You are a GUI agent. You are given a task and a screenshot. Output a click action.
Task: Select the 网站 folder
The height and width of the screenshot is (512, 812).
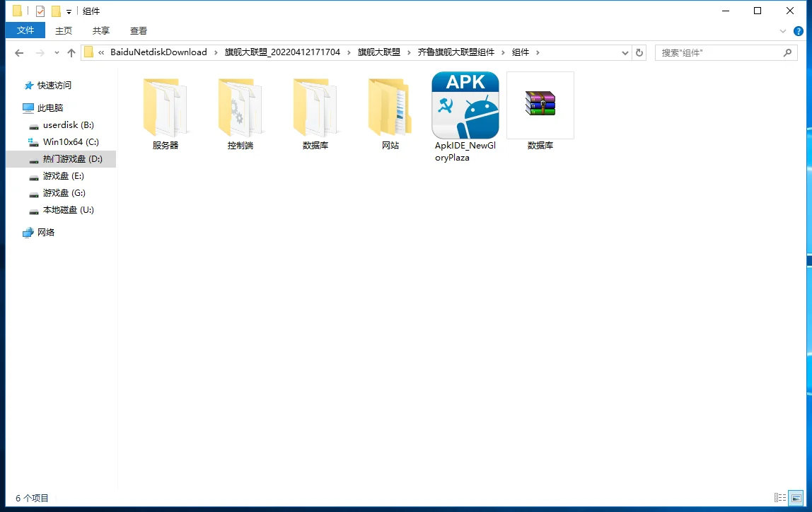coord(390,108)
